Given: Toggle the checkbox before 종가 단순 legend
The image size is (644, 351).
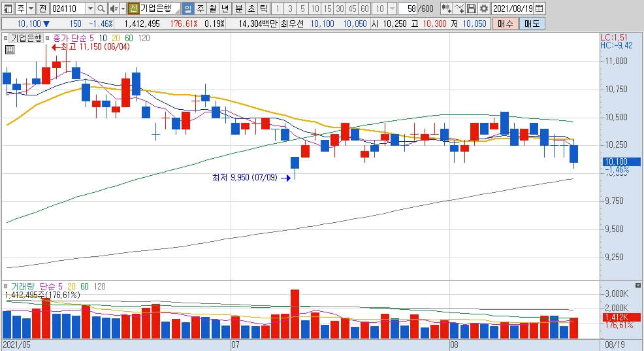Looking at the screenshot, I should click(x=48, y=38).
